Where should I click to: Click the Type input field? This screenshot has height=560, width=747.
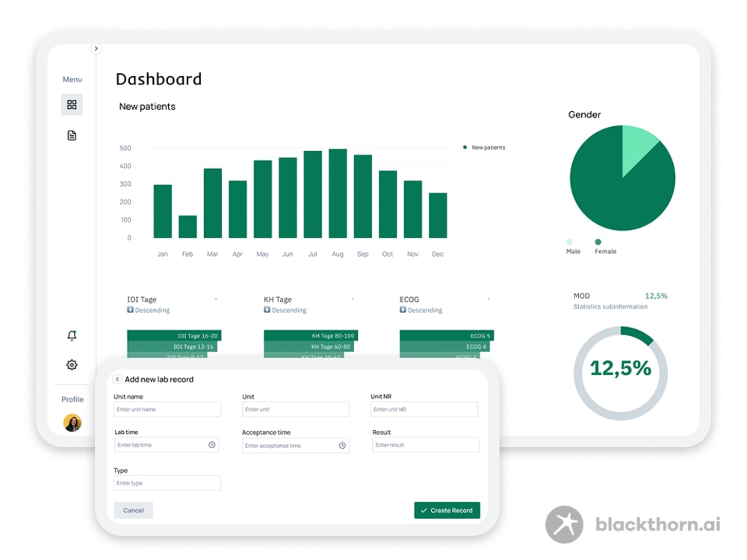[167, 483]
